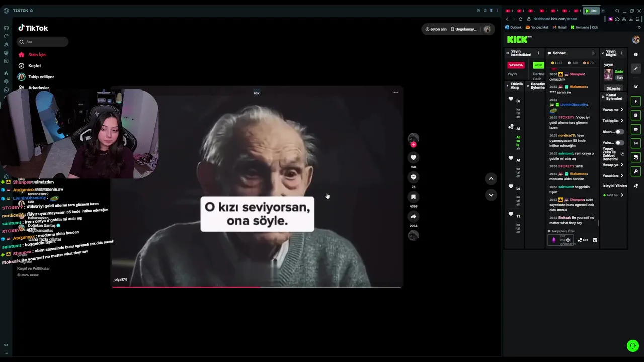The width and height of the screenshot is (644, 362).
Task: Open the TikTok profile avatar at top right
Action: tap(487, 29)
